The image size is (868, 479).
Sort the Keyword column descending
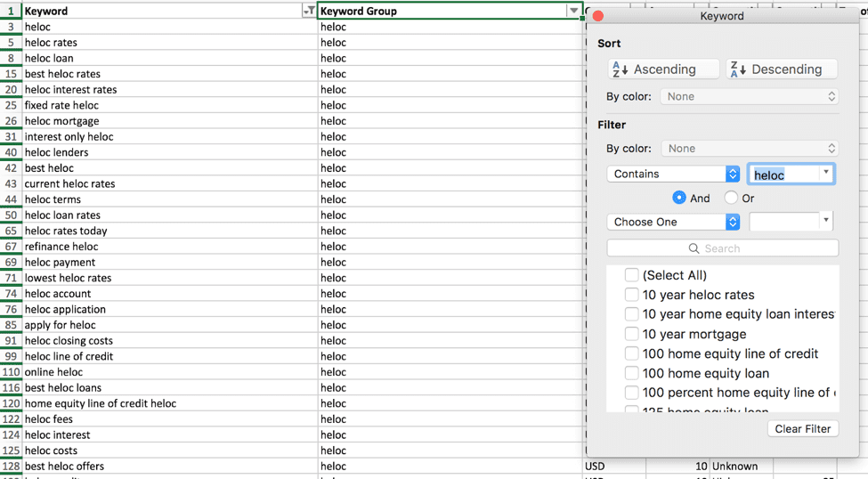(x=781, y=69)
